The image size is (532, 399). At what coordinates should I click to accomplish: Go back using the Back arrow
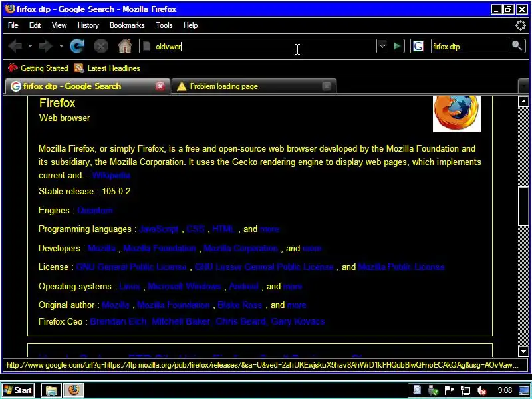(x=15, y=46)
